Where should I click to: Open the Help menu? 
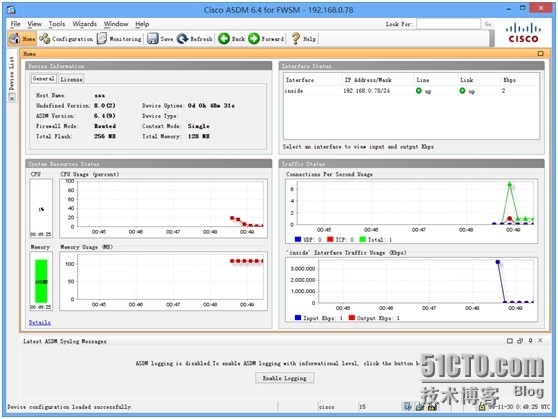coord(142,24)
